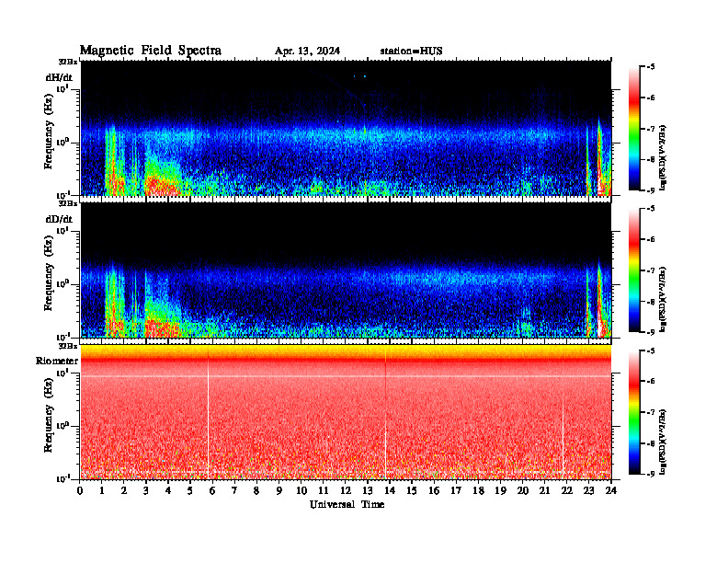Click hour "18" on the Universal Time axis
Image resolution: width=728 pixels, height=563 pixels.
[478, 490]
